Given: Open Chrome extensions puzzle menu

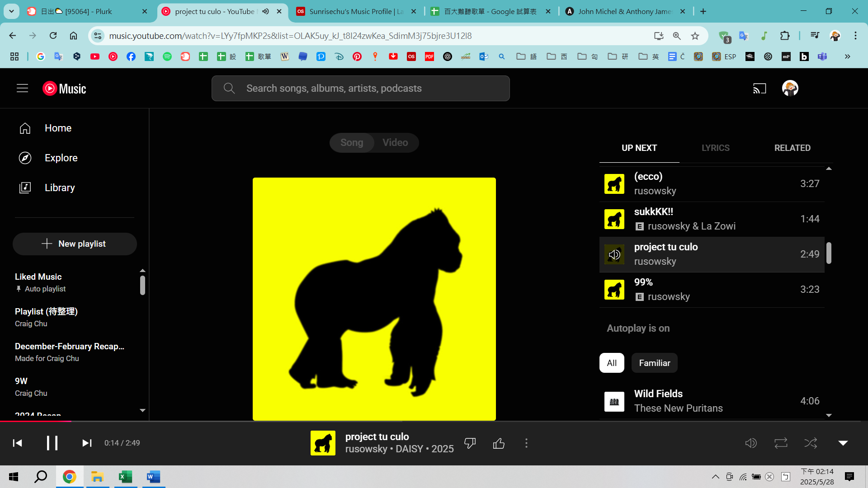Looking at the screenshot, I should [x=785, y=36].
